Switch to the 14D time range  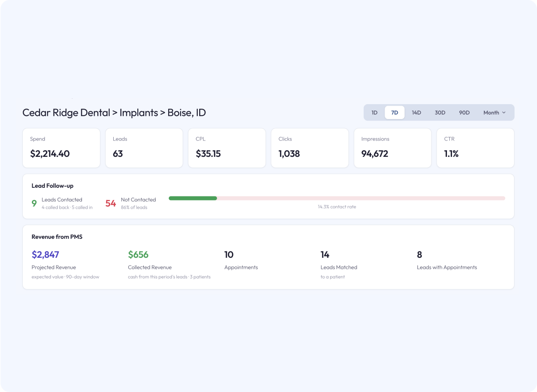(416, 112)
